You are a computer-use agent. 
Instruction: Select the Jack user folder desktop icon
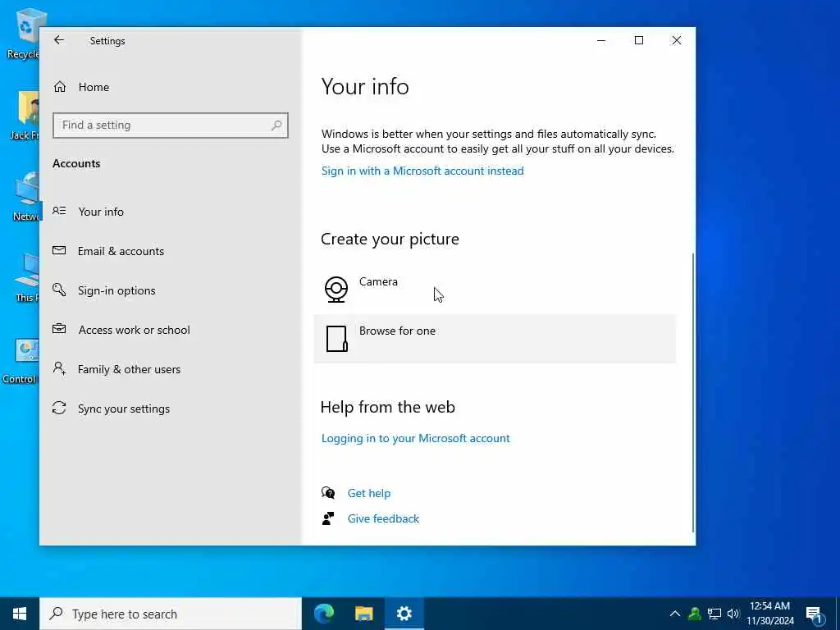click(x=25, y=116)
